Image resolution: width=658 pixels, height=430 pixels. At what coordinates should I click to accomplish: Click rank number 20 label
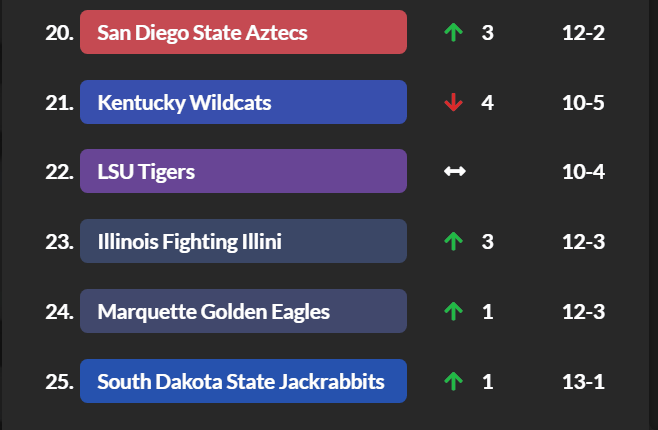(x=59, y=33)
